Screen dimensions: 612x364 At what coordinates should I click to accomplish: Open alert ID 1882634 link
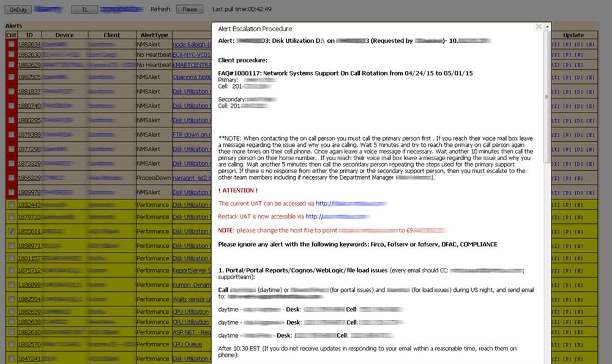coord(29,45)
